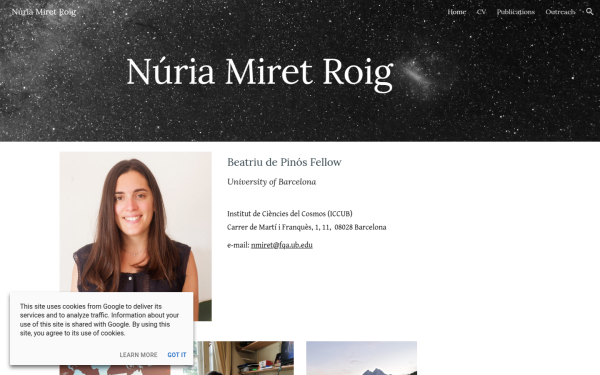The width and height of the screenshot is (600, 375).
Task: Click LEARN MORE in cookie notice
Action: [138, 355]
